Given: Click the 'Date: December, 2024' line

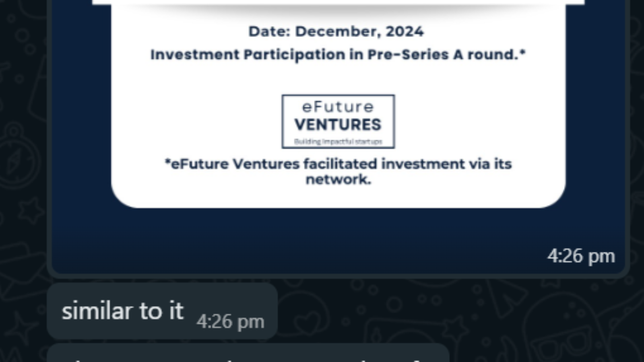Looking at the screenshot, I should [336, 31].
